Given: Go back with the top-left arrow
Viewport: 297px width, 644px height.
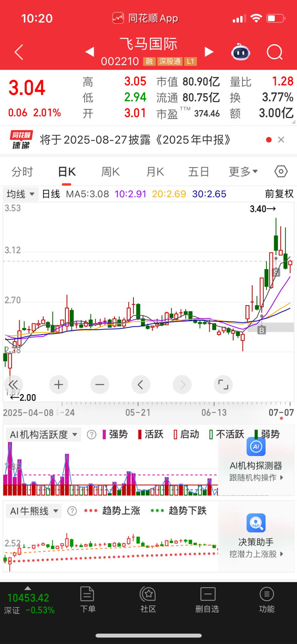Looking at the screenshot, I should click(x=19, y=52).
